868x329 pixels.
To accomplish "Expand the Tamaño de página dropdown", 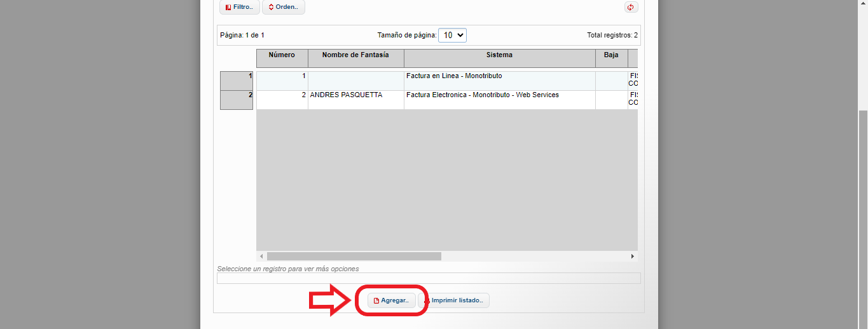I will tap(452, 36).
